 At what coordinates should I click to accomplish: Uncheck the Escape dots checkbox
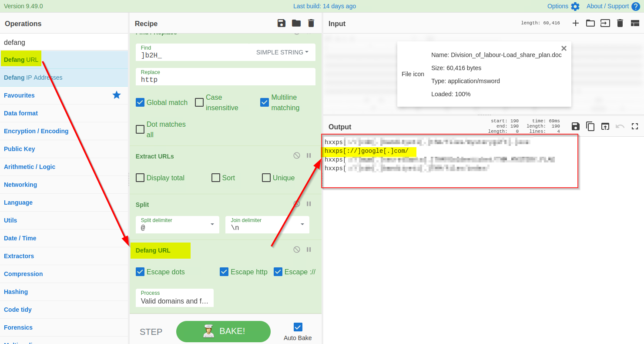click(140, 272)
